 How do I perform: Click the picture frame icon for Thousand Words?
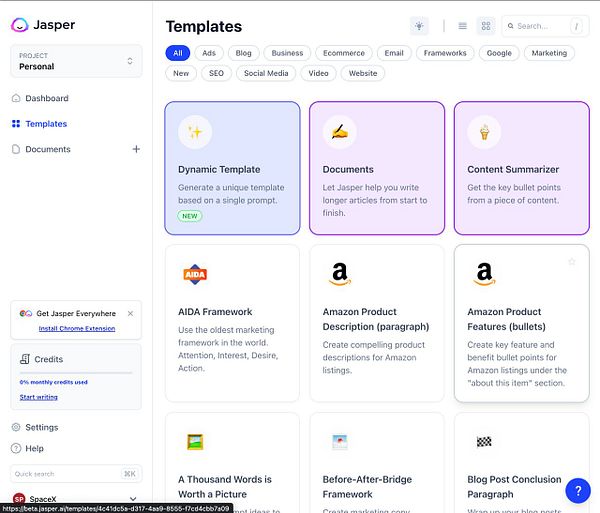tap(195, 442)
